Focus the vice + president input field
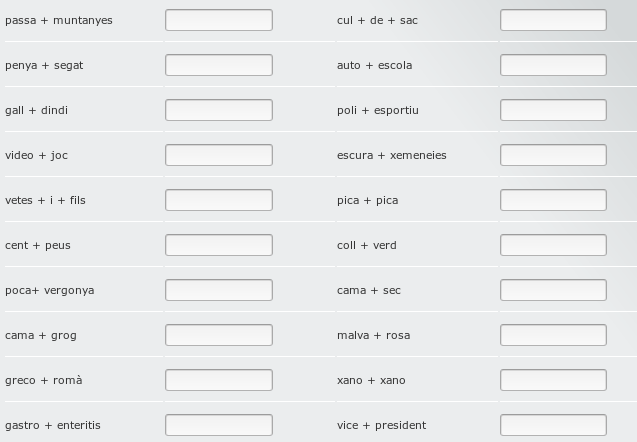The height and width of the screenshot is (442, 637). [553, 425]
